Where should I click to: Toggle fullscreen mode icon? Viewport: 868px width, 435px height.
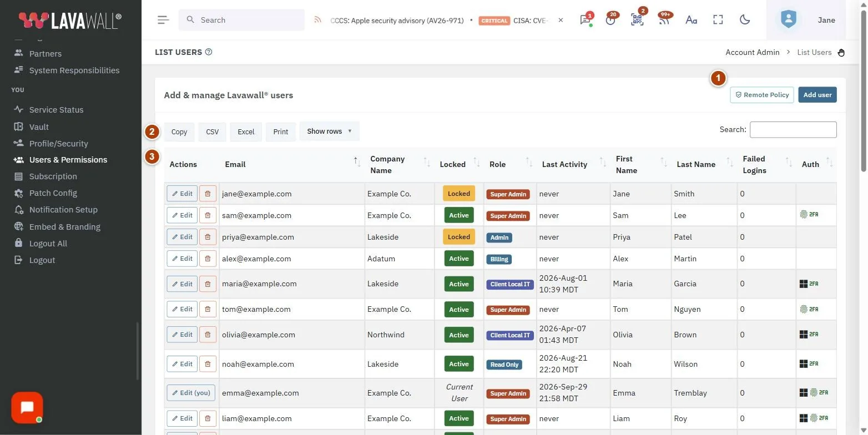click(718, 20)
